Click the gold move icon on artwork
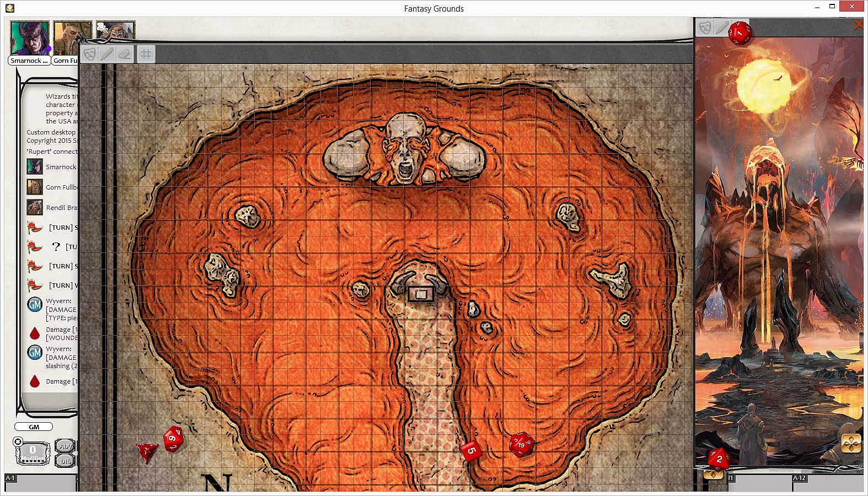 click(851, 443)
